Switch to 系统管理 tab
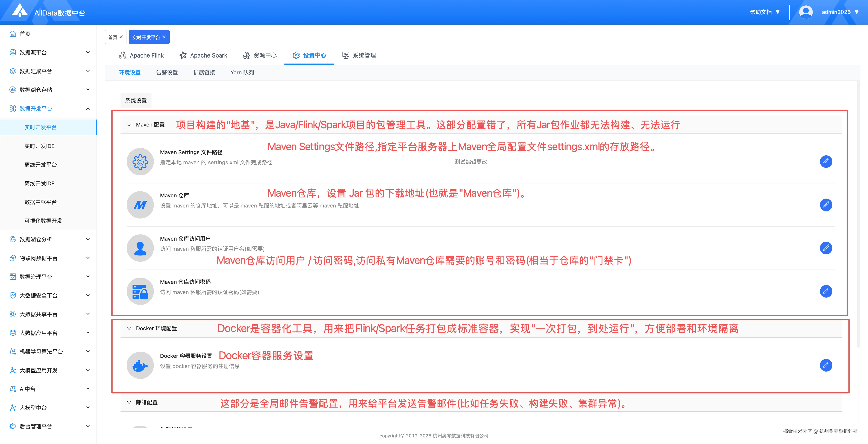This screenshot has height=444, width=868. coord(359,55)
